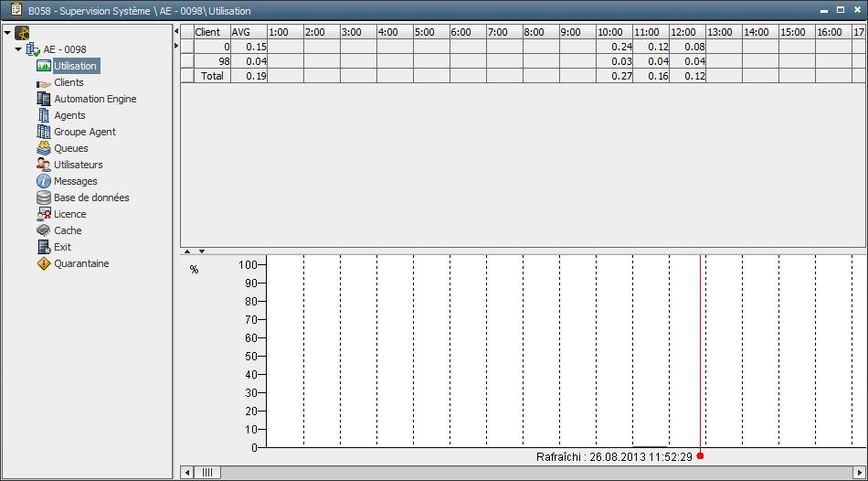Click Total value 0.16 at 11:00

[651, 76]
